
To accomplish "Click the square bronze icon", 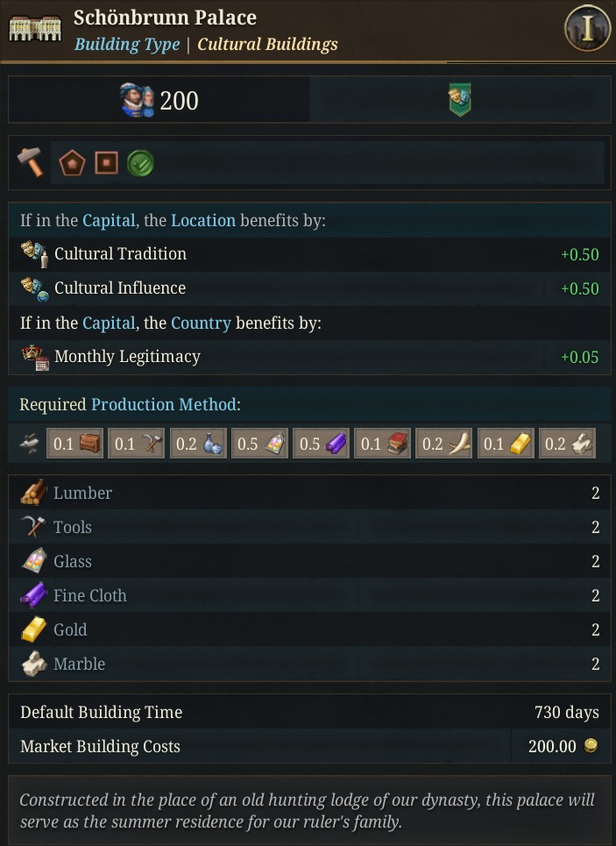I will 106,163.
